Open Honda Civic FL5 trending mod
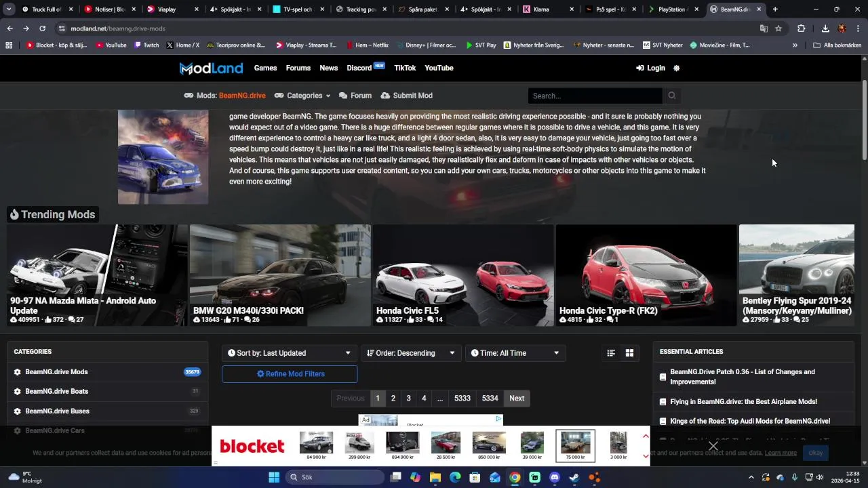 463,275
